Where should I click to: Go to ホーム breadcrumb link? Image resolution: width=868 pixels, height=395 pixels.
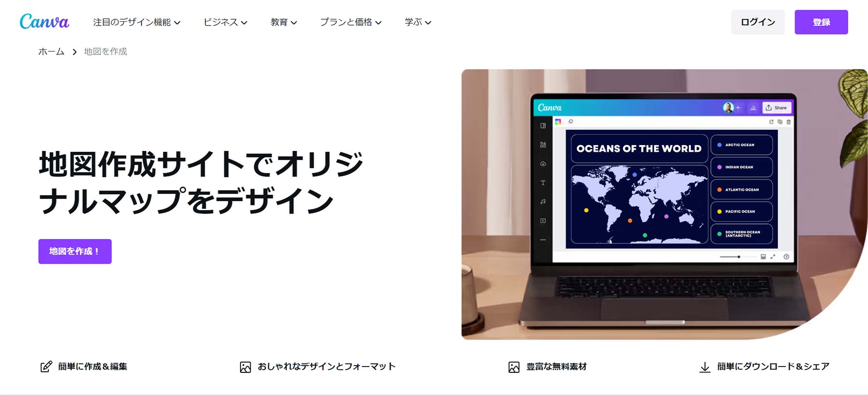52,52
